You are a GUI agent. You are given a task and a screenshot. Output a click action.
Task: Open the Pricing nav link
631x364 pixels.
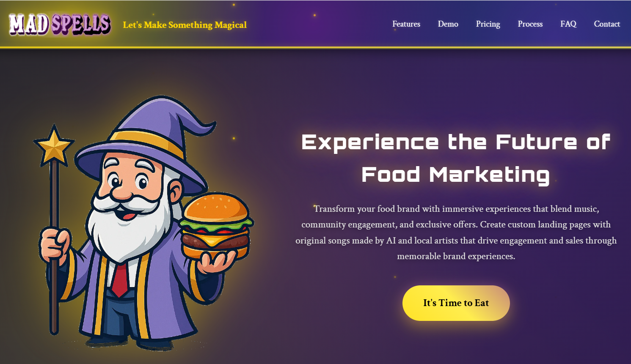click(488, 24)
